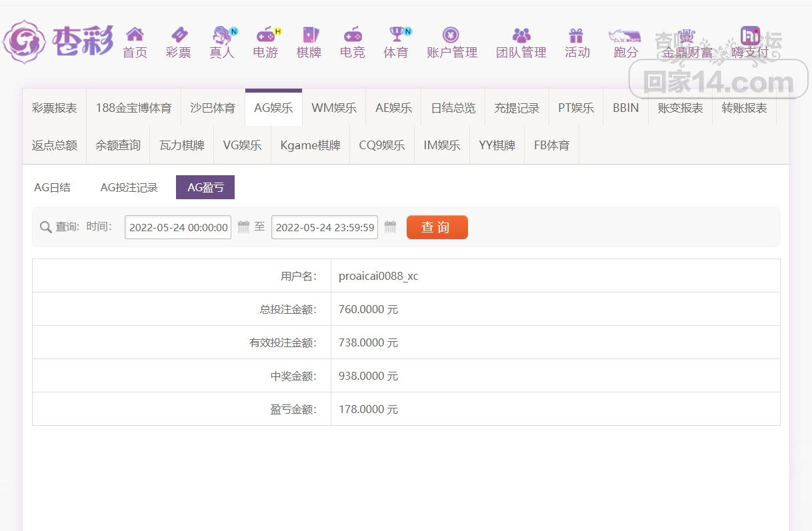Open end date calendar picker icon
This screenshot has height=531, width=812.
click(x=390, y=227)
